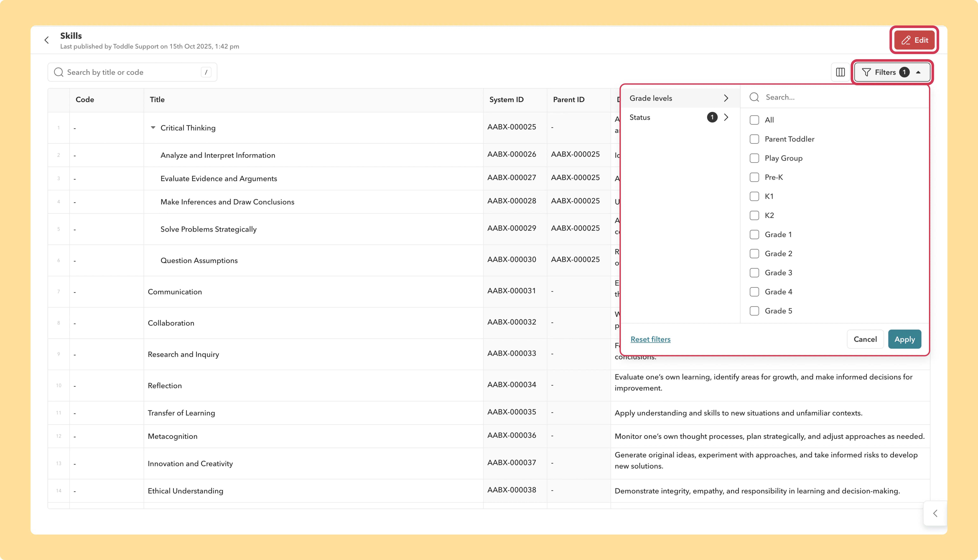The width and height of the screenshot is (978, 560).
Task: Close the Filters dropdown
Action: [892, 72]
